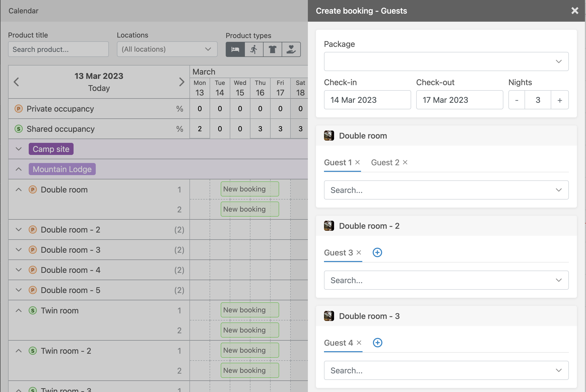Expand the Double room - 3 row
The image size is (586, 392).
19,250
